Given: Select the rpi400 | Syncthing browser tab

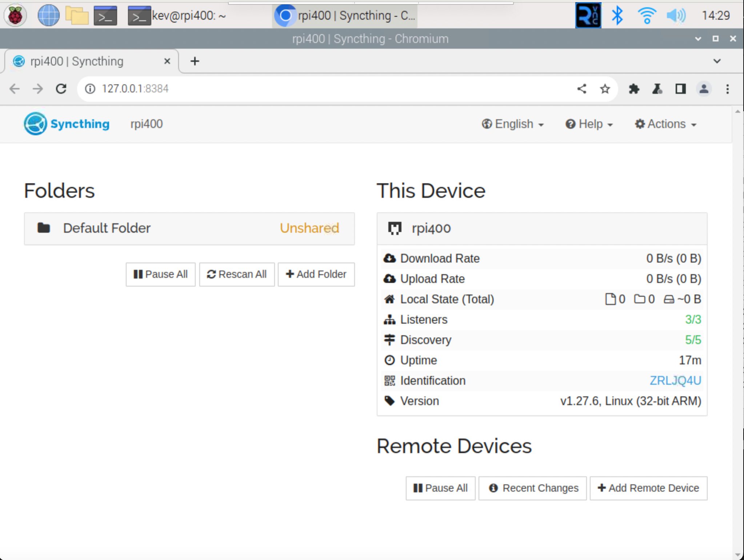Looking at the screenshot, I should [x=92, y=61].
